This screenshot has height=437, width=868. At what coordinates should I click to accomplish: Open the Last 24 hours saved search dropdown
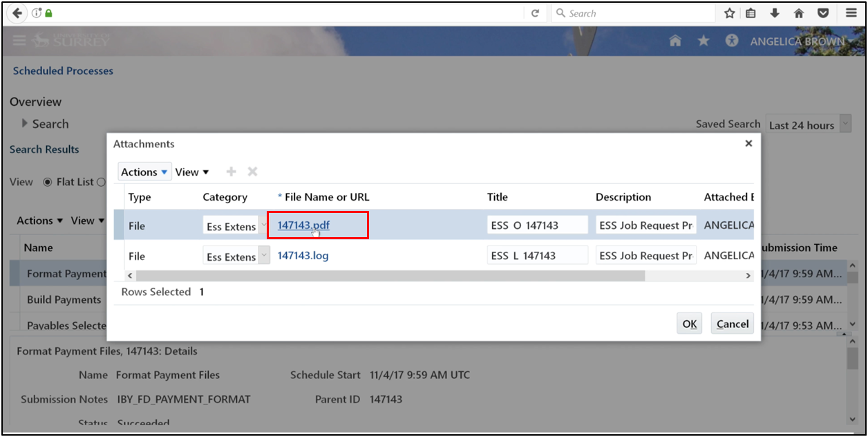pyautogui.click(x=844, y=124)
